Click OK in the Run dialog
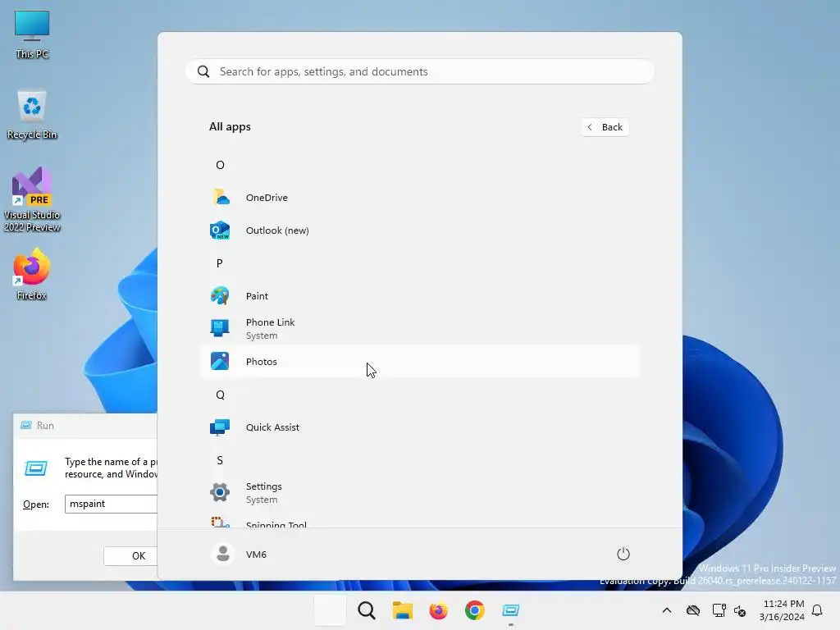The height and width of the screenshot is (630, 840). [130, 555]
